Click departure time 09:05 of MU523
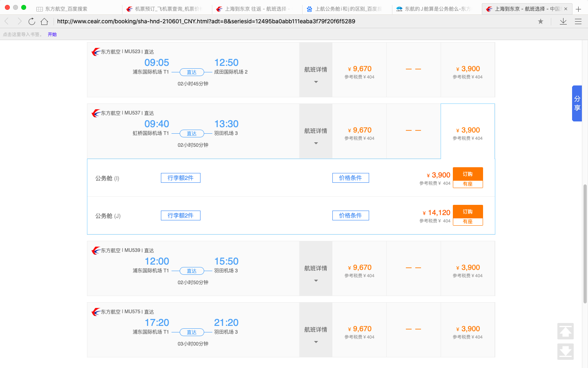 (x=157, y=63)
